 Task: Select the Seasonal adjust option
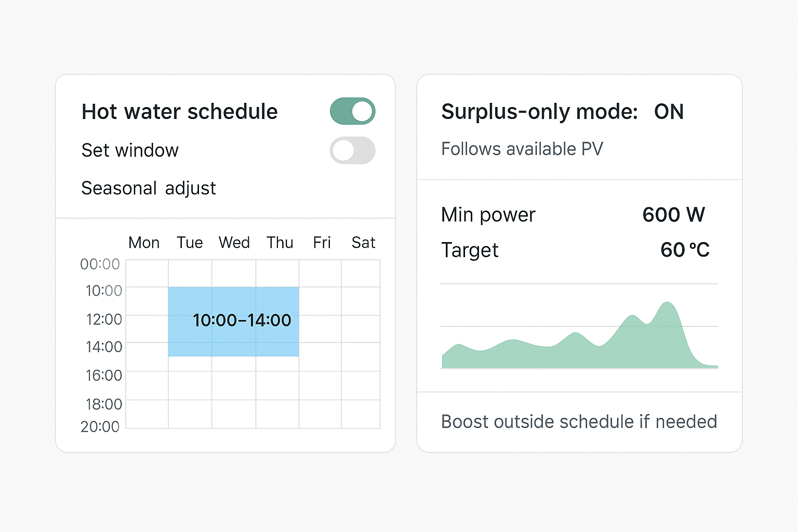pyautogui.click(x=148, y=188)
